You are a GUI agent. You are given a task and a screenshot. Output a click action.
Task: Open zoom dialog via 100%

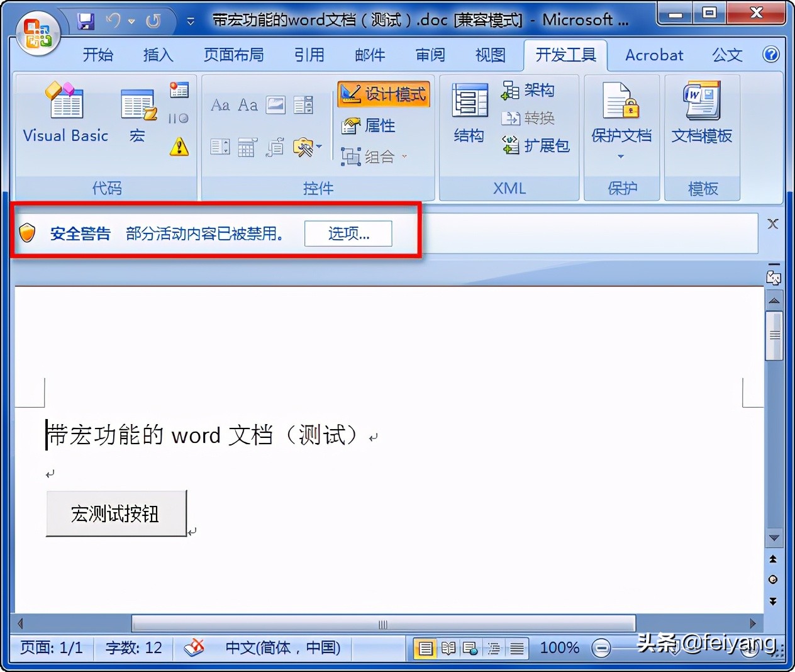559,647
